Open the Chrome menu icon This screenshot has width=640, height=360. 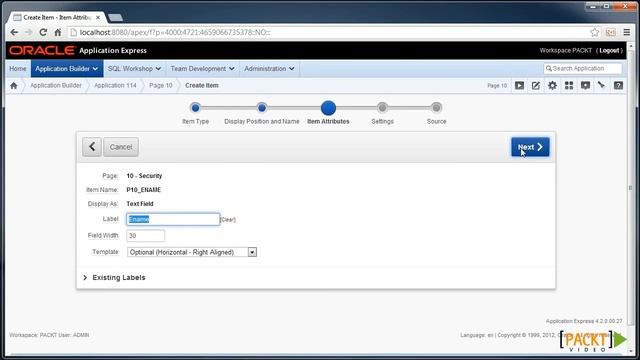point(627,32)
